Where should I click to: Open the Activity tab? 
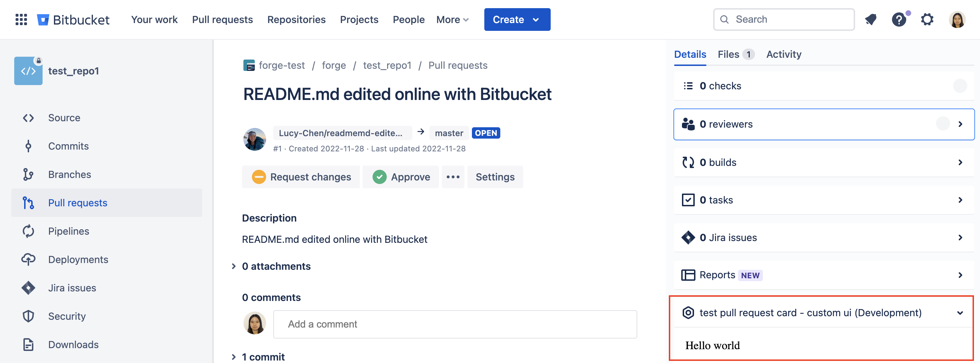784,54
